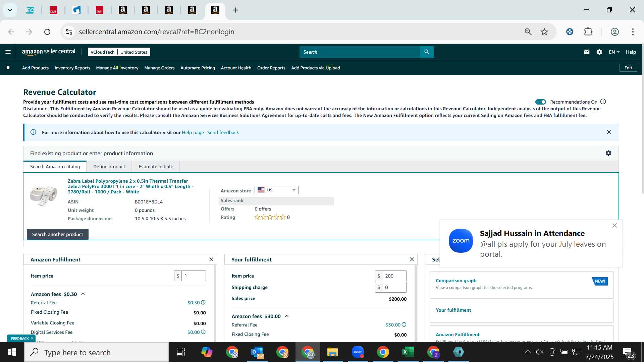Switch to Search Amazon catalog tab

coord(55,167)
